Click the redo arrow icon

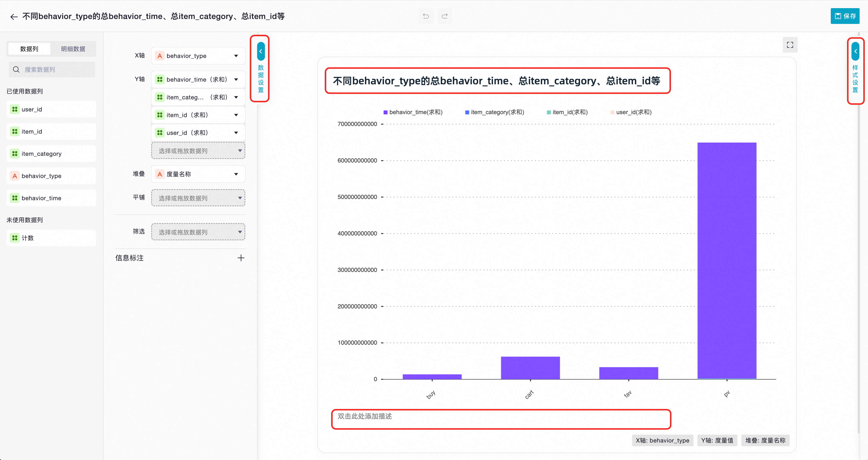tap(444, 16)
